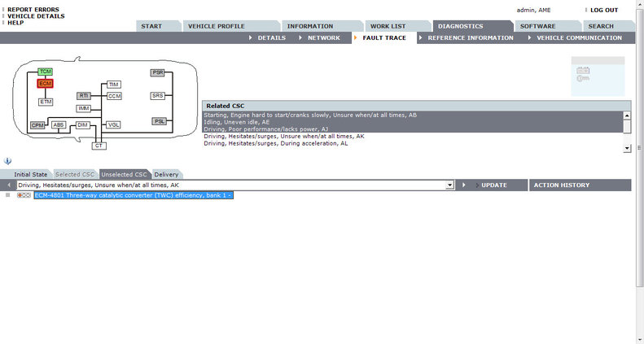Click the fault status icon beside ECM-4801
This screenshot has height=344, width=644.
pyautogui.click(x=24, y=195)
